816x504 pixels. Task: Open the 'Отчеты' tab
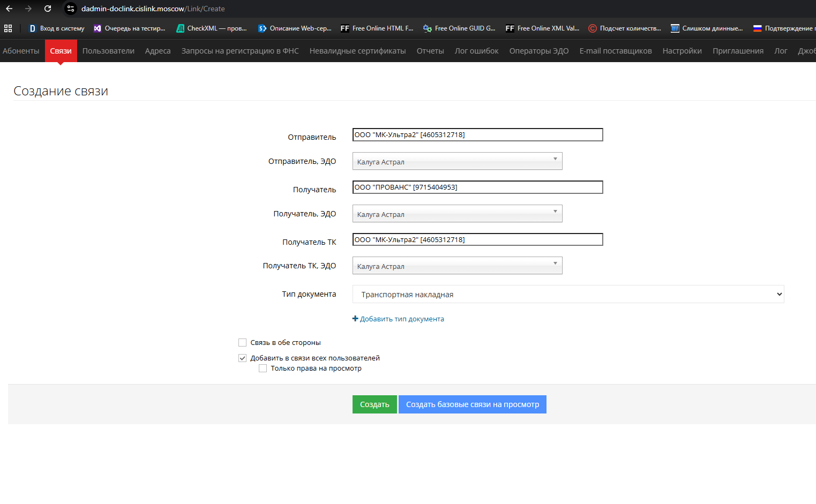coord(430,51)
